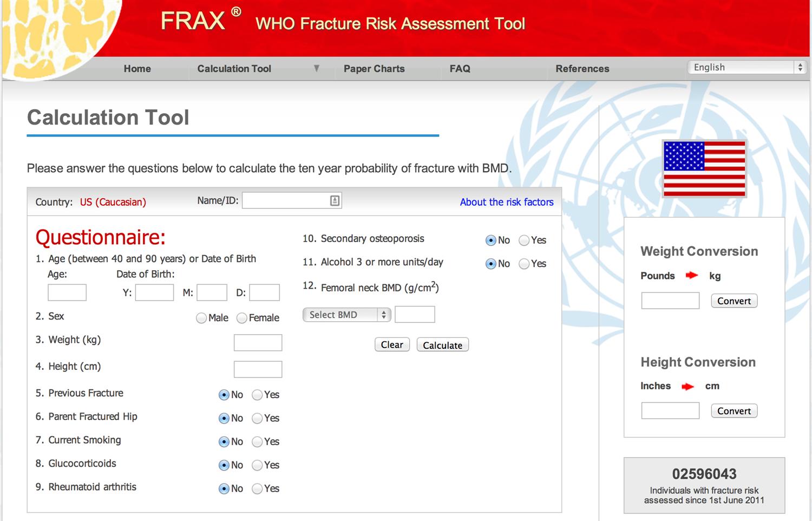Expand the Calculation Tool menu
This screenshot has height=521, width=812.
pyautogui.click(x=234, y=69)
